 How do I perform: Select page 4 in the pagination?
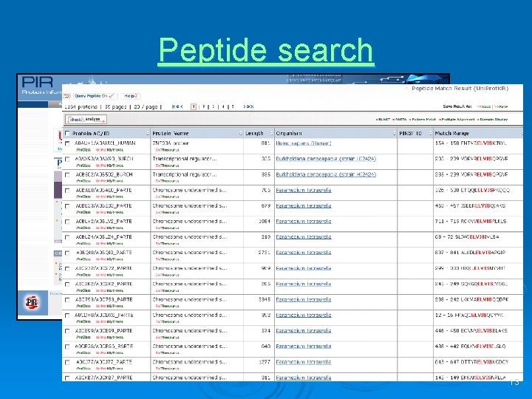tap(223, 106)
